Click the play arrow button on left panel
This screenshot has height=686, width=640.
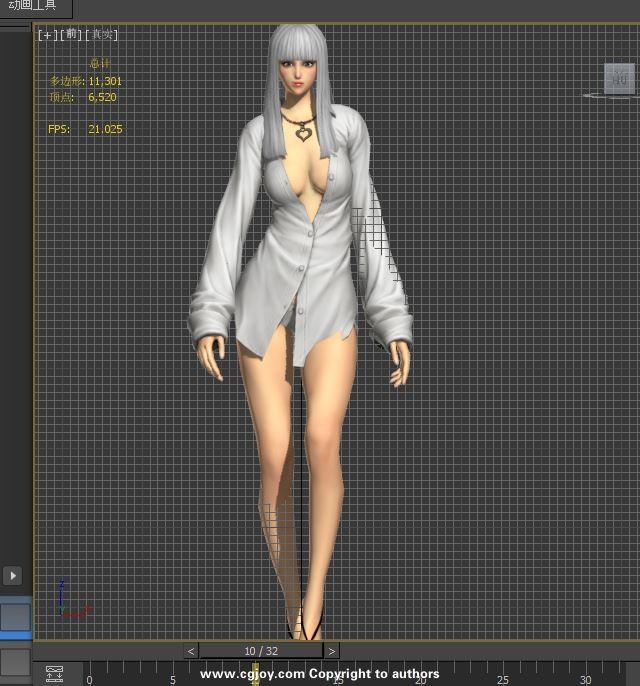tap(12, 575)
